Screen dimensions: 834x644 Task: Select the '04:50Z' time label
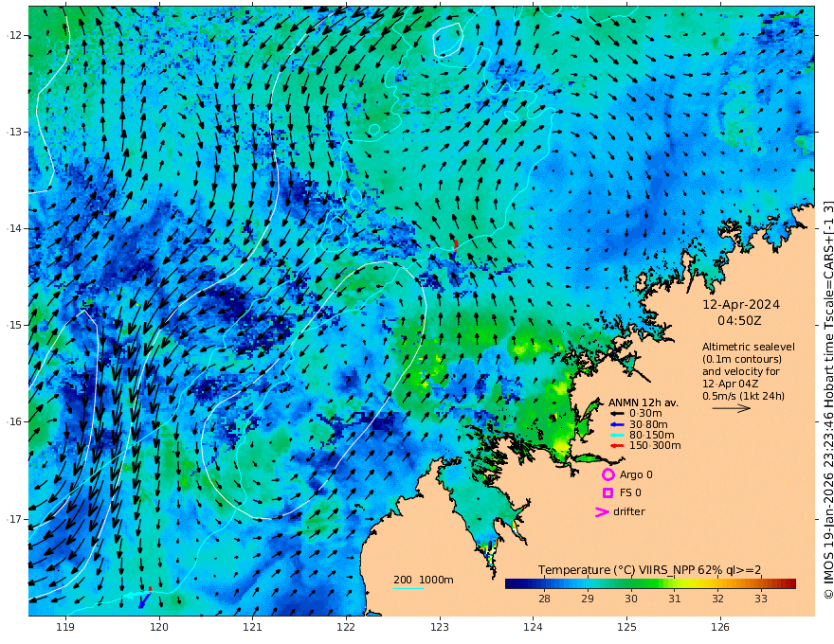coord(739,321)
